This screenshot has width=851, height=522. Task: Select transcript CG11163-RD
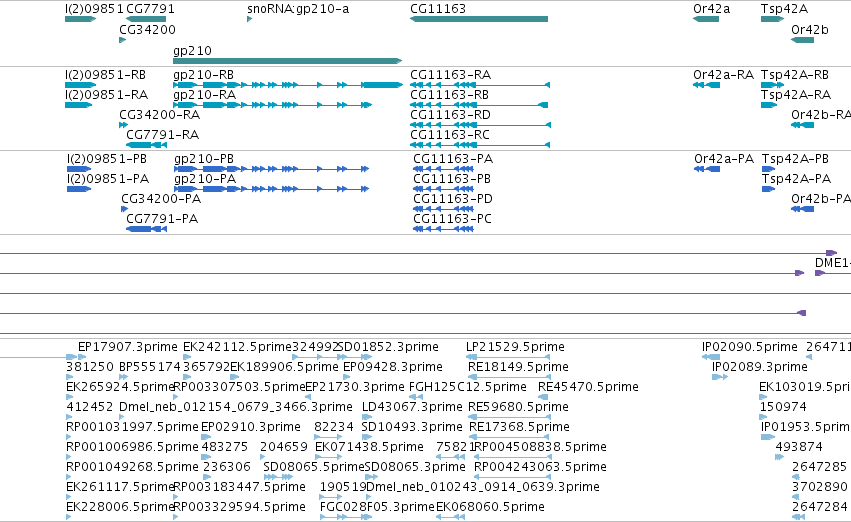tap(450, 115)
